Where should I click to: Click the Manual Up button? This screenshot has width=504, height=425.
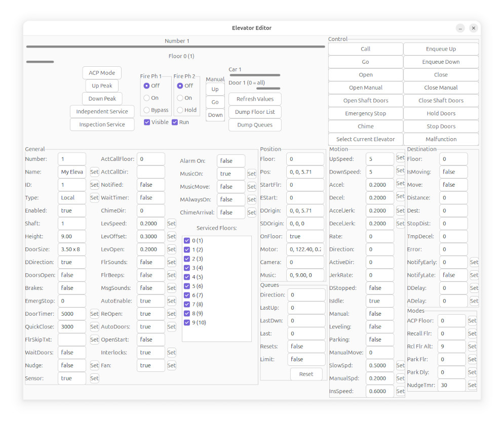[x=215, y=89]
